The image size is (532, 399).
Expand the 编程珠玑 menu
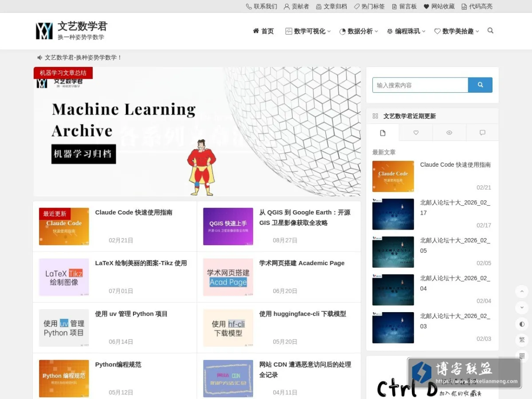[406, 31]
